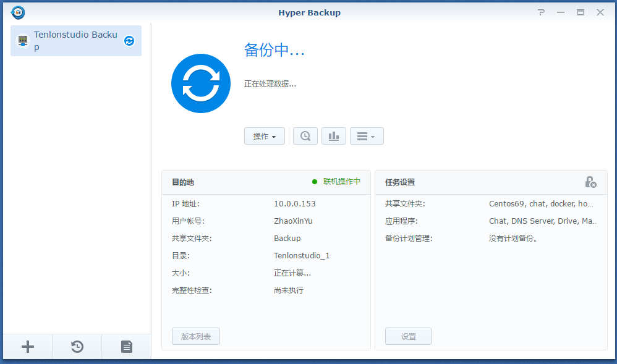
Task: Open the backup statistics bar chart button
Action: [x=334, y=136]
